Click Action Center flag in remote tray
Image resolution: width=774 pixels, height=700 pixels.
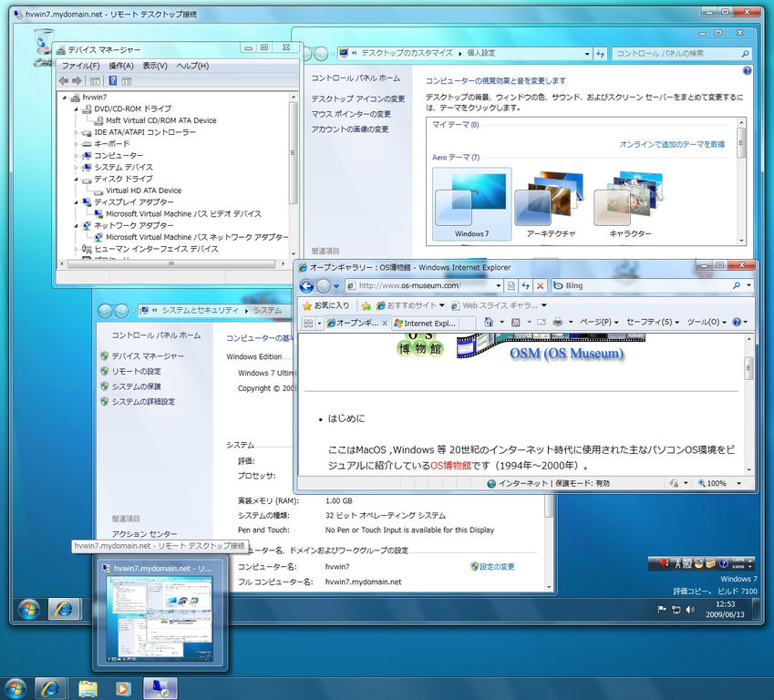[662, 610]
